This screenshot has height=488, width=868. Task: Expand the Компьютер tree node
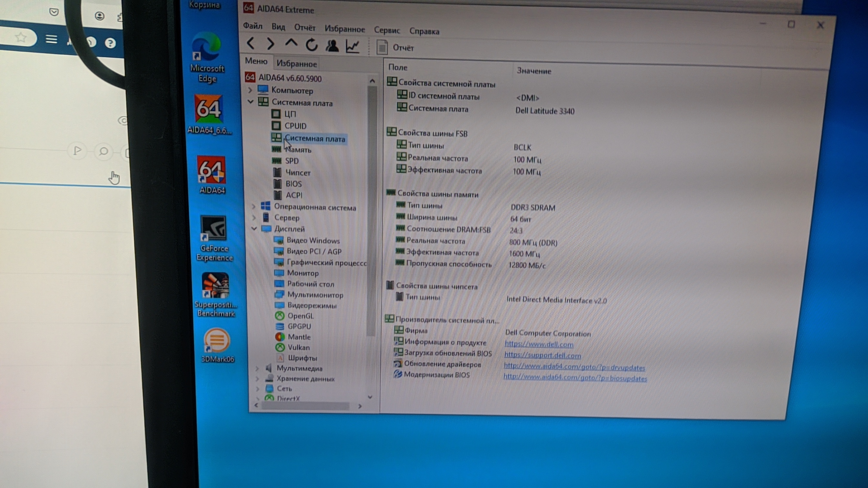click(x=250, y=90)
